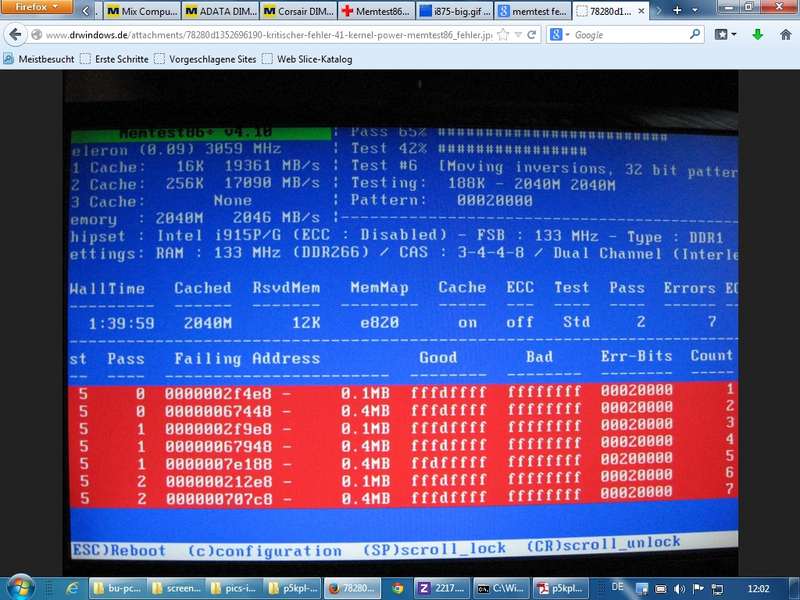
Task: Bookmark this page with the star icon
Action: (x=503, y=35)
